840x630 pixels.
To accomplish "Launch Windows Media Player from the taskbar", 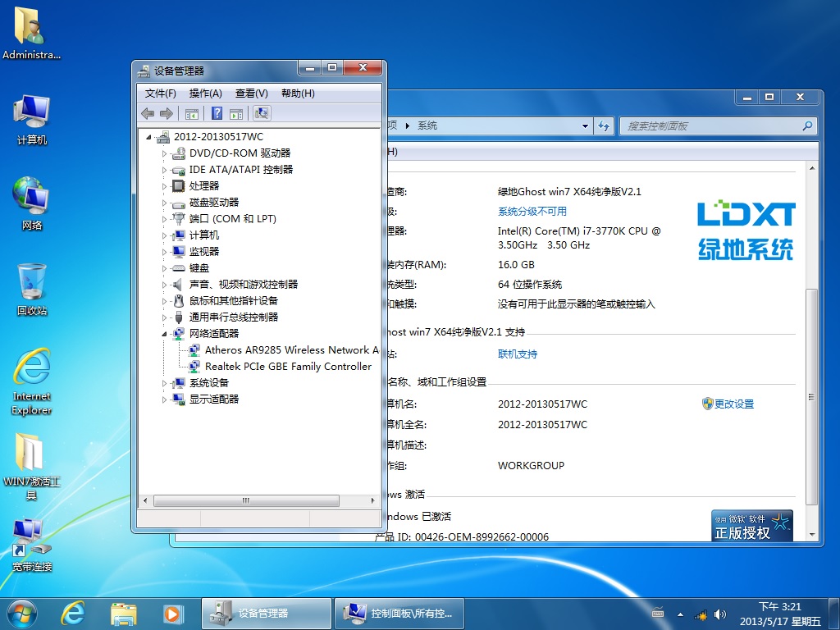I will [x=172, y=614].
